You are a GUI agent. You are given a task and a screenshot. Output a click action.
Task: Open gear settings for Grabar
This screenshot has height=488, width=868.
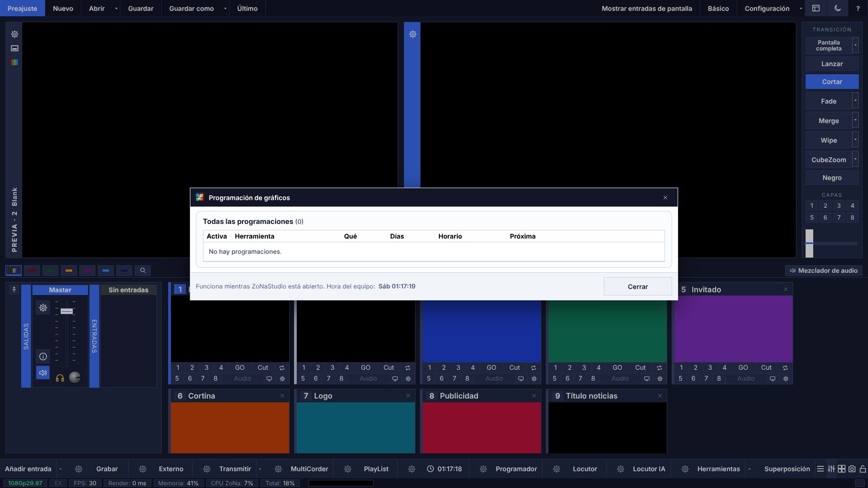tap(79, 469)
